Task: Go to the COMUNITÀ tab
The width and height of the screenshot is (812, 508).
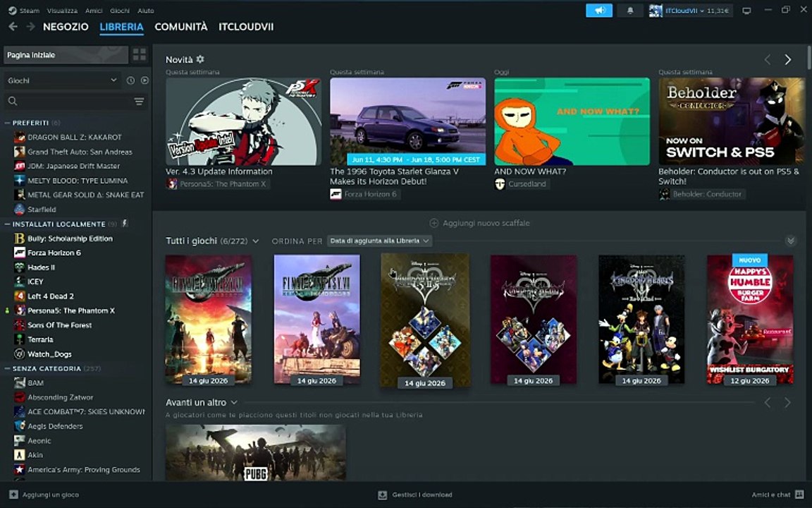Action: tap(180, 26)
